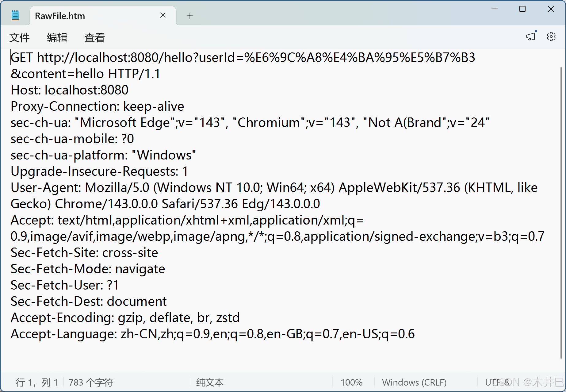
Task: Click the Notepad app icon in title bar
Action: tap(15, 15)
